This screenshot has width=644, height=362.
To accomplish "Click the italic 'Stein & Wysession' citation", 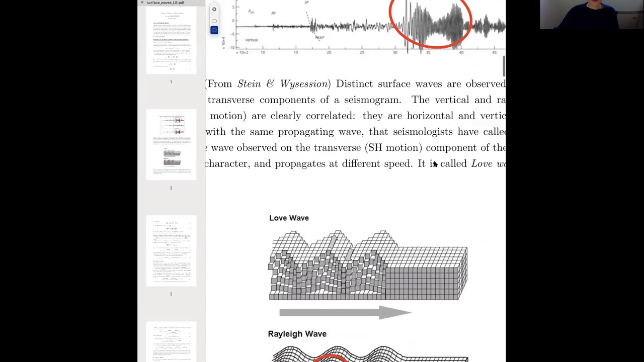I will tap(283, 84).
